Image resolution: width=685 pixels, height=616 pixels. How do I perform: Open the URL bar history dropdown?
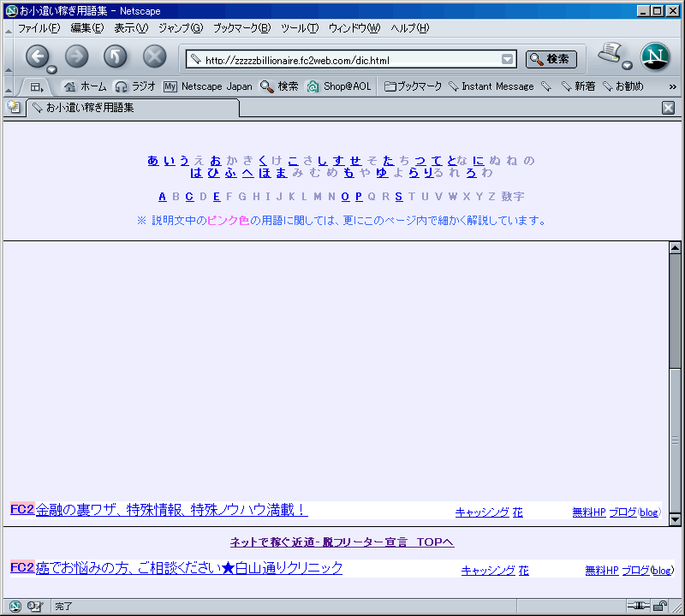[507, 59]
